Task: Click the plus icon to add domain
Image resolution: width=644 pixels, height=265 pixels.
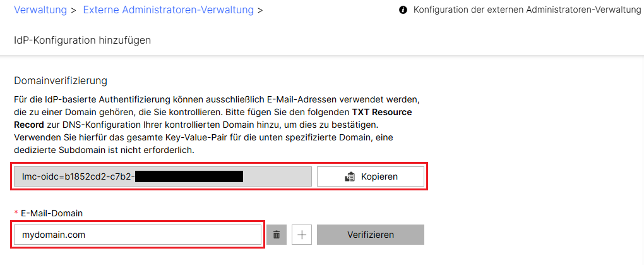Action: pyautogui.click(x=302, y=235)
